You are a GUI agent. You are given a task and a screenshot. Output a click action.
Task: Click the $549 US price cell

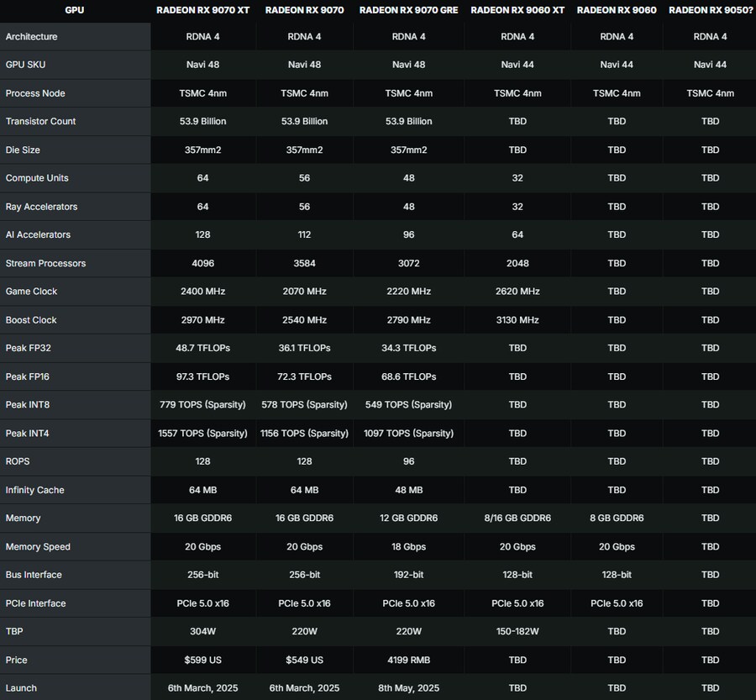pyautogui.click(x=304, y=660)
